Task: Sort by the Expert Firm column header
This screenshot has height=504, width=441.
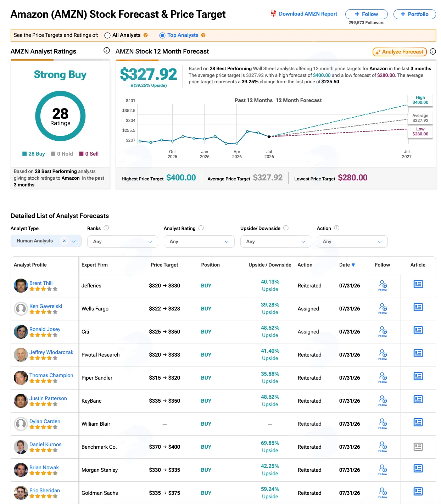Action: tap(95, 265)
